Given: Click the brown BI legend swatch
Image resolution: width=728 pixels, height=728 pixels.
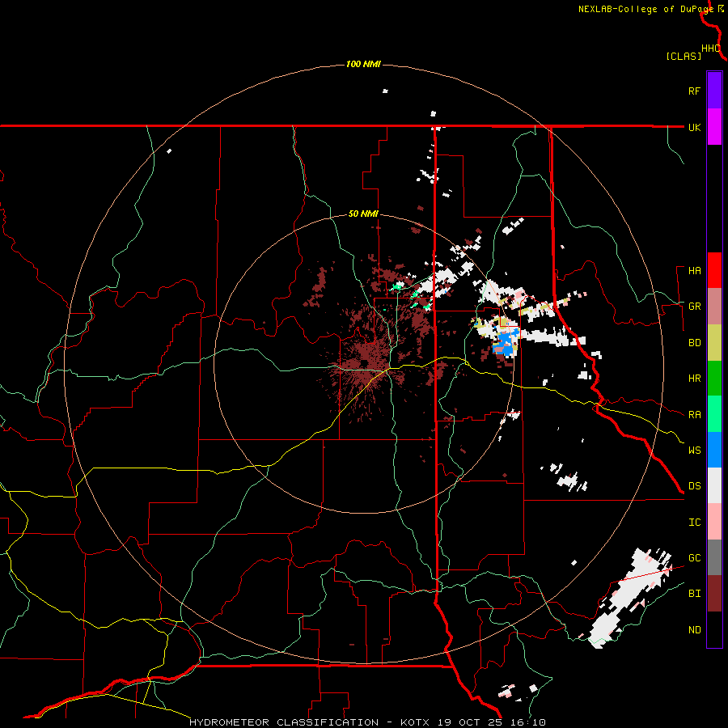Looking at the screenshot, I should [714, 594].
